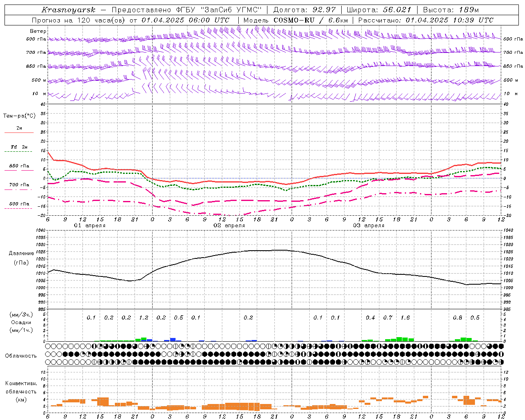Click the '(гПа)' unit under Давление
The width and height of the screenshot is (525, 420).
coord(21,262)
